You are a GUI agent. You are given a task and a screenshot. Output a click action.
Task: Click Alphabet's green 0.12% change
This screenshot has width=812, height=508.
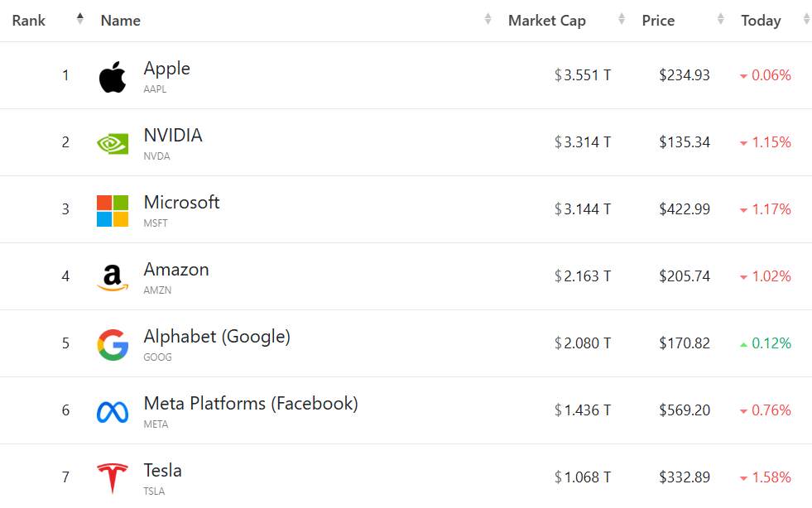(x=771, y=343)
